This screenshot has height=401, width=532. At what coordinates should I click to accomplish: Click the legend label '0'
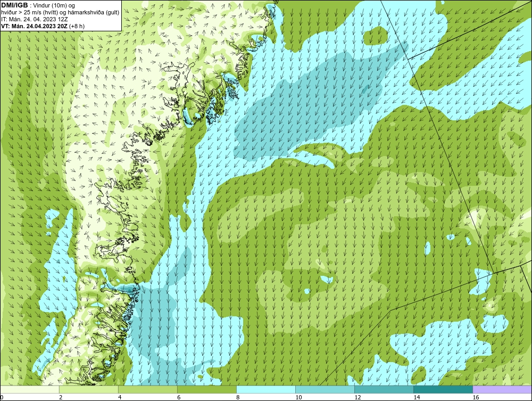click(x=2, y=397)
